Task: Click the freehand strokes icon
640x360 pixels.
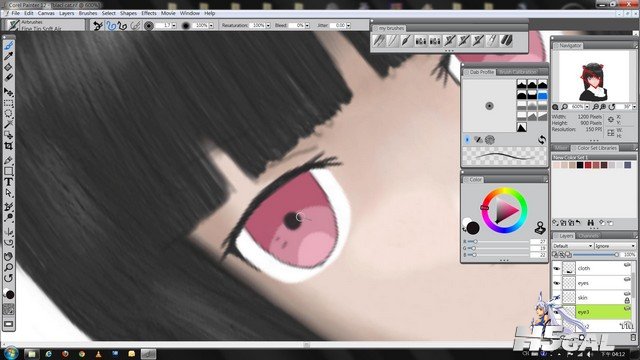Action: tap(111, 26)
